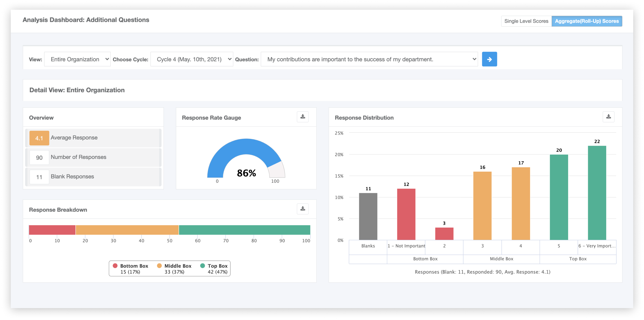Click the green Top Box breakdown segment
Image resolution: width=644 pixels, height=320 pixels.
(x=244, y=230)
